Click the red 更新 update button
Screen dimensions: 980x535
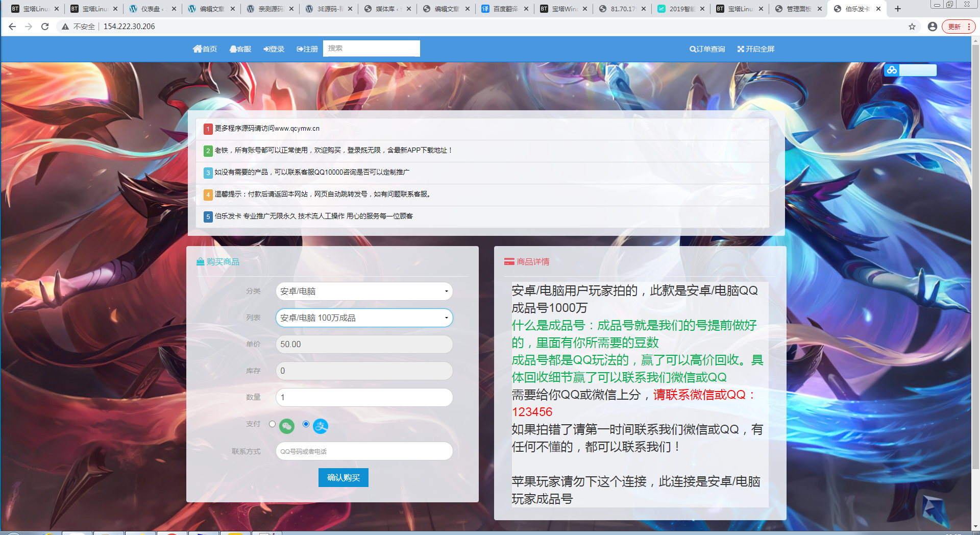point(958,27)
